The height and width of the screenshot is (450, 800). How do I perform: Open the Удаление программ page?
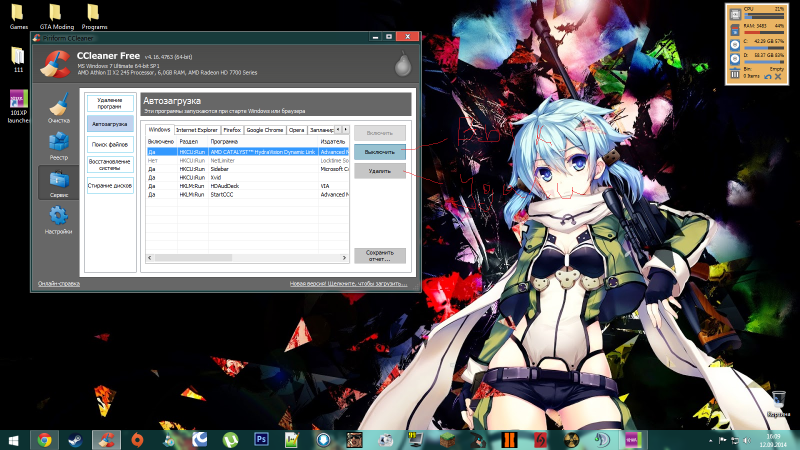coord(110,104)
